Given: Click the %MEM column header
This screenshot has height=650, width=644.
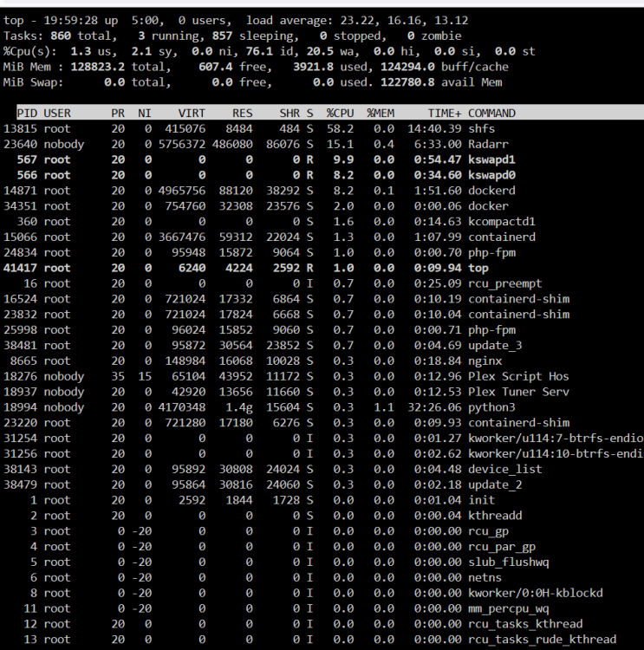Looking at the screenshot, I should [x=381, y=114].
